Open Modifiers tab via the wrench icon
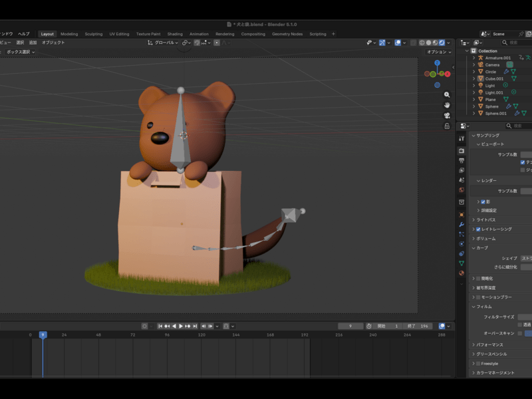The width and height of the screenshot is (532, 399). pos(462,224)
